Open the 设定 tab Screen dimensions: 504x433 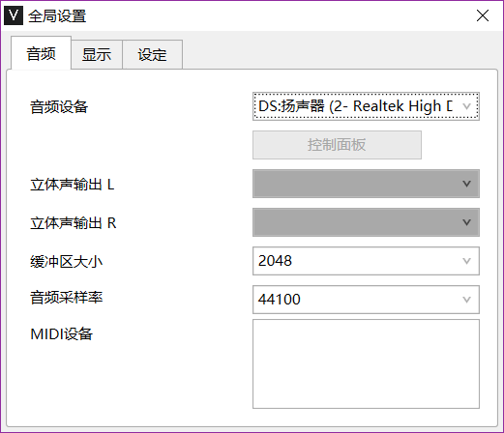(152, 54)
